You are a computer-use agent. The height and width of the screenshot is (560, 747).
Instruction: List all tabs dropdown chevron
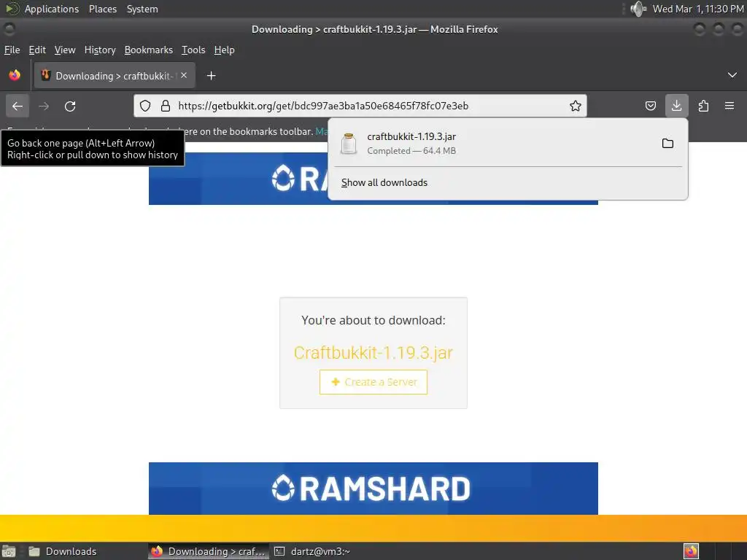pos(732,75)
